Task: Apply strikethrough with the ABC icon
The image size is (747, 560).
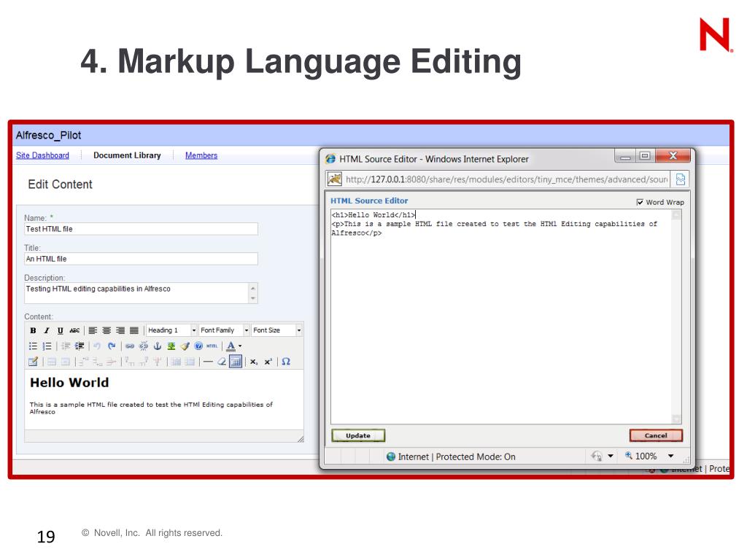Action: tap(74, 330)
